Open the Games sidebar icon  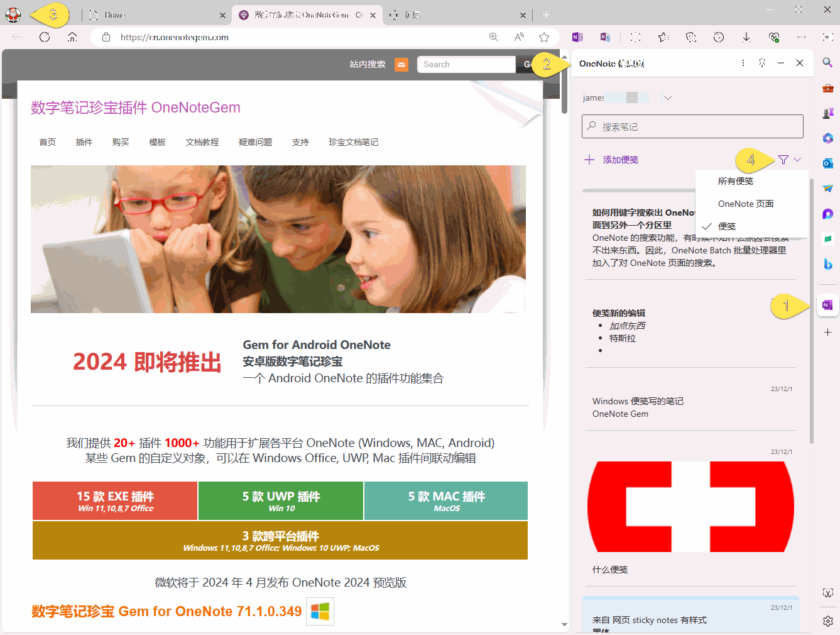[x=827, y=113]
